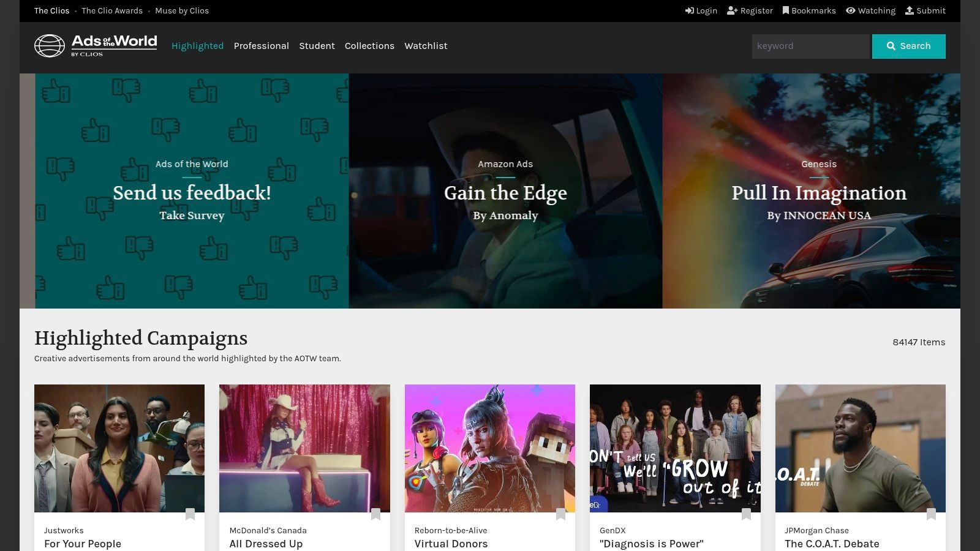Open the Diagnosis is Power thumbnail

point(675,448)
